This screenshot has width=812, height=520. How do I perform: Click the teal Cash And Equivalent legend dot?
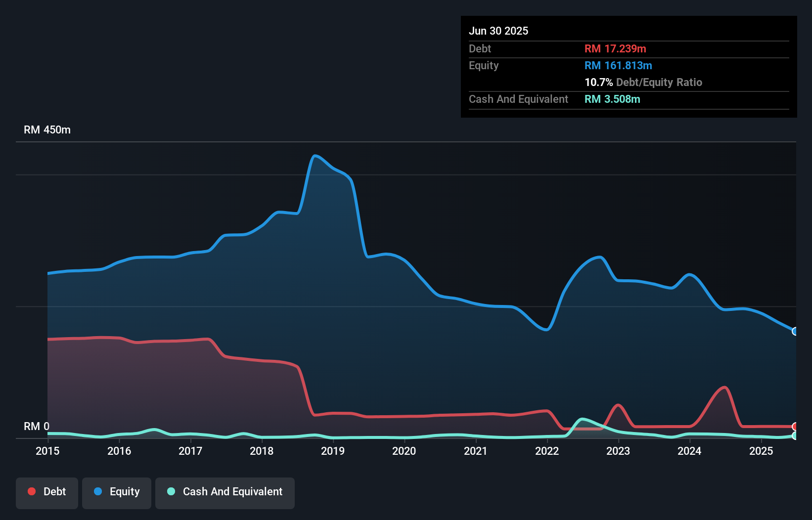[x=170, y=491]
